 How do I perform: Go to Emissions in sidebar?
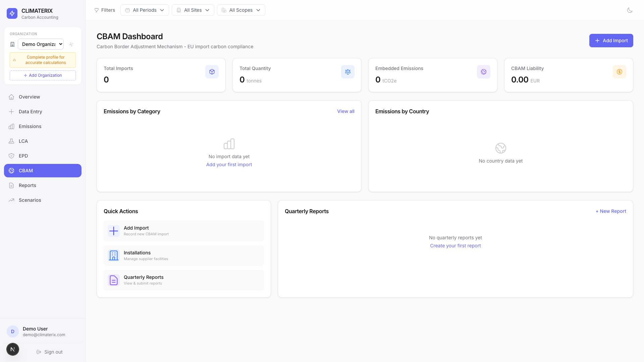point(30,126)
